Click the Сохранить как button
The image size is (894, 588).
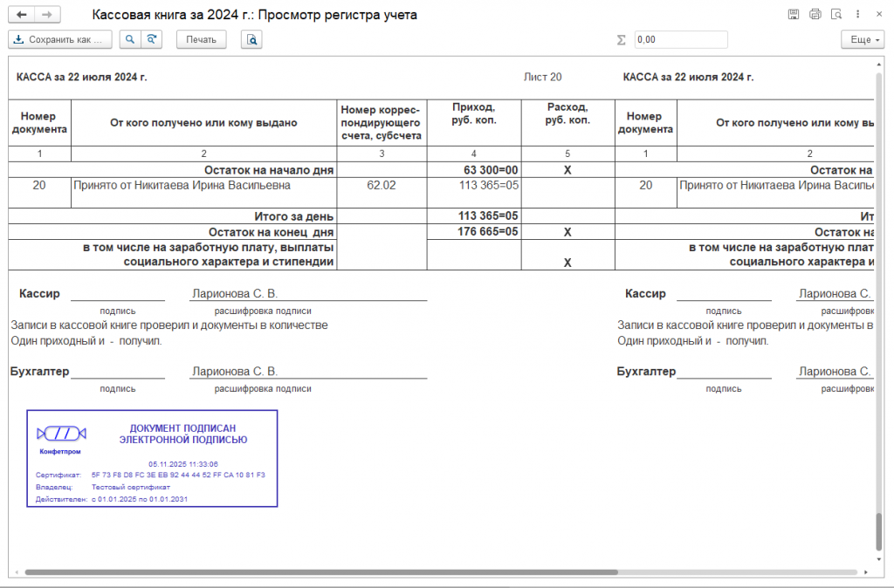[x=60, y=40]
